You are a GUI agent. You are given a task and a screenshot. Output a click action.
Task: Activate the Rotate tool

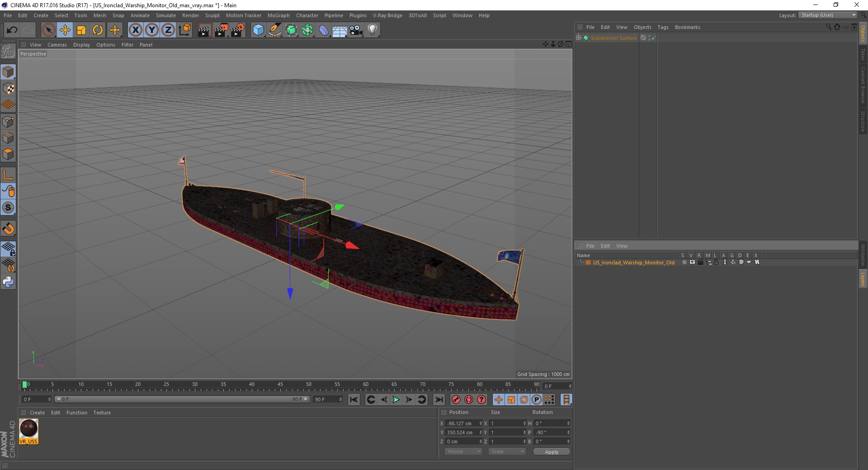98,30
